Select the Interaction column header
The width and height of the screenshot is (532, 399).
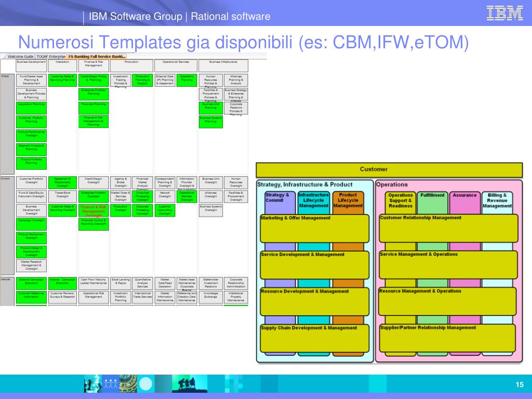click(62, 65)
